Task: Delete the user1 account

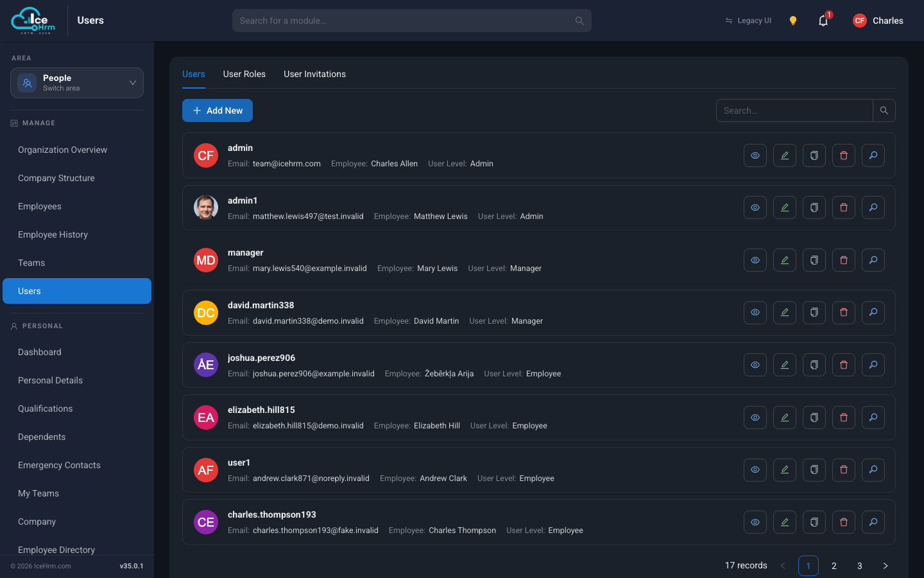Action: pyautogui.click(x=844, y=469)
